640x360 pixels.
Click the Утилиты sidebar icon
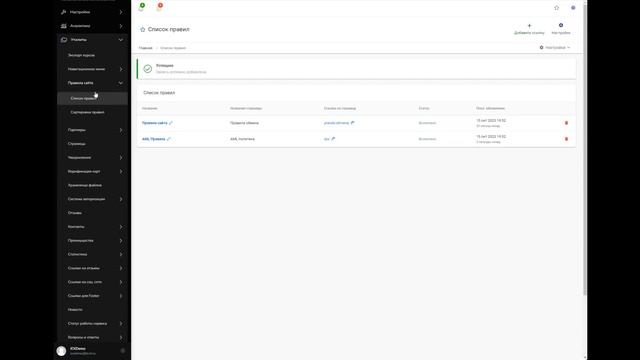coord(64,40)
